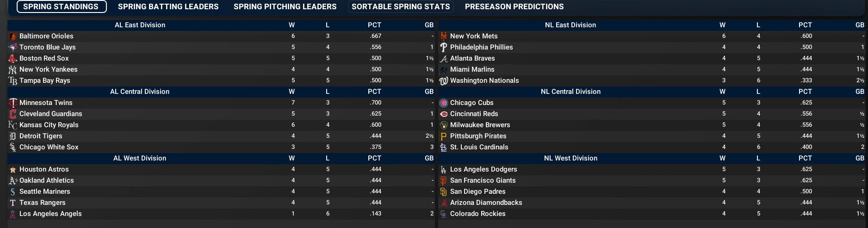Click the Seattle Mariners team name
This screenshot has height=228, width=868.
(45, 191)
